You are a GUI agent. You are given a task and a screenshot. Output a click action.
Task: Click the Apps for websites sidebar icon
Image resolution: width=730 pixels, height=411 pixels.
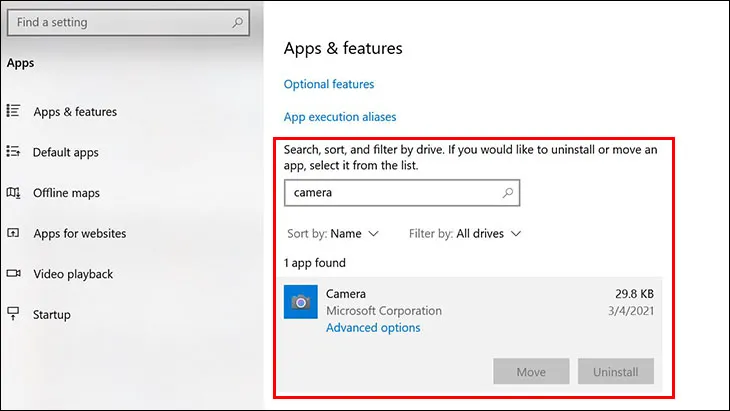tap(13, 233)
